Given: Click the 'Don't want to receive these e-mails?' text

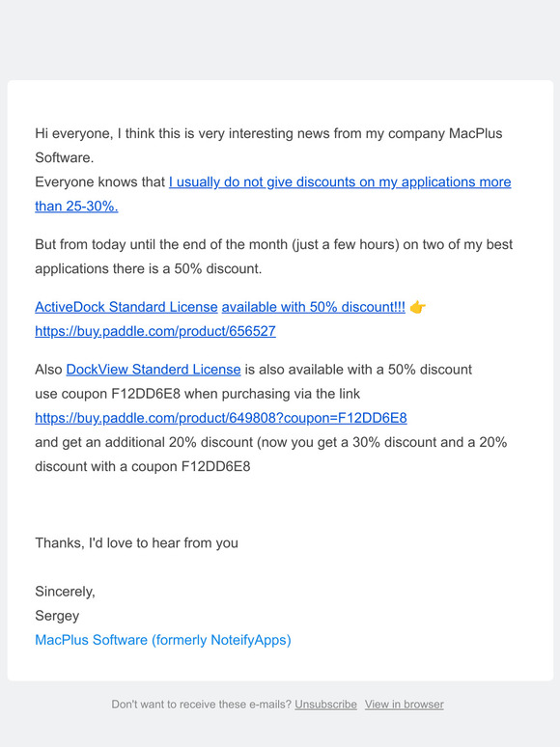Looking at the screenshot, I should pos(201,705).
